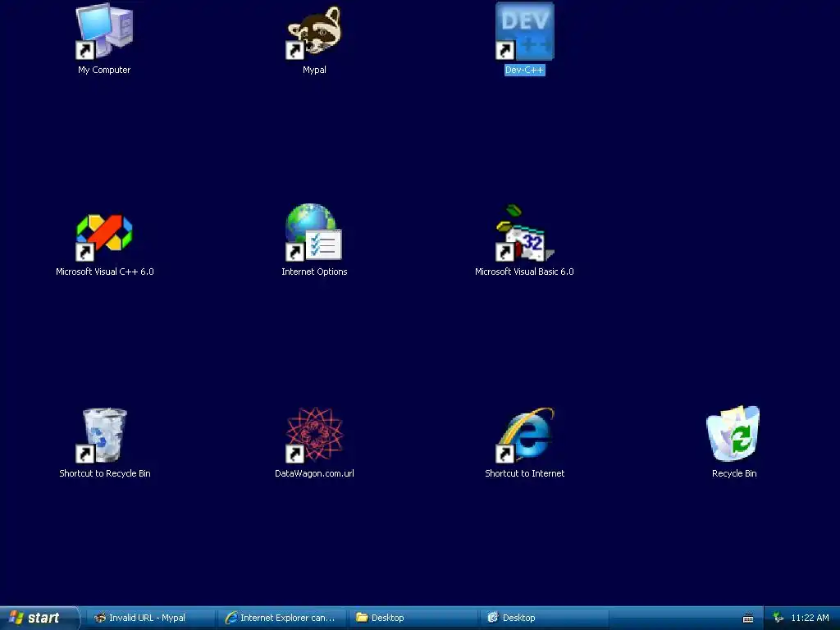Activate the Desktop taskbar button with blue icon
This screenshot has height=630, width=840.
pos(544,618)
